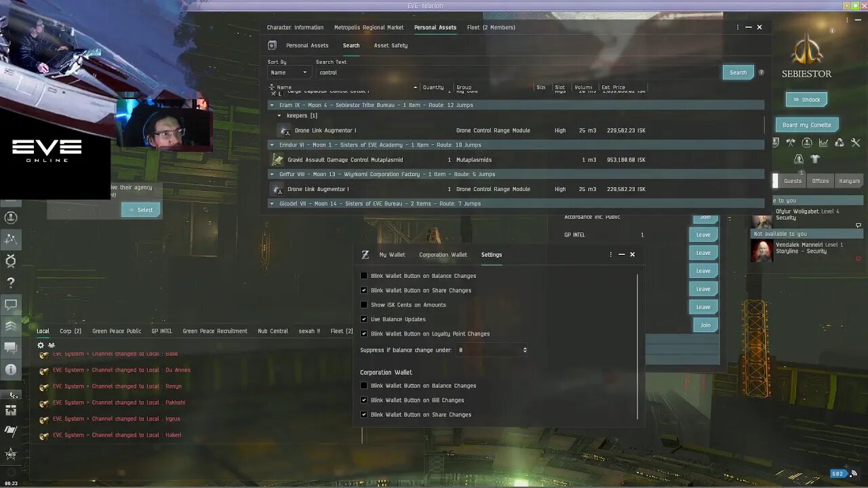The width and height of the screenshot is (868, 488).
Task: Open station Reprocessing recycle icon
Action: click(x=840, y=142)
